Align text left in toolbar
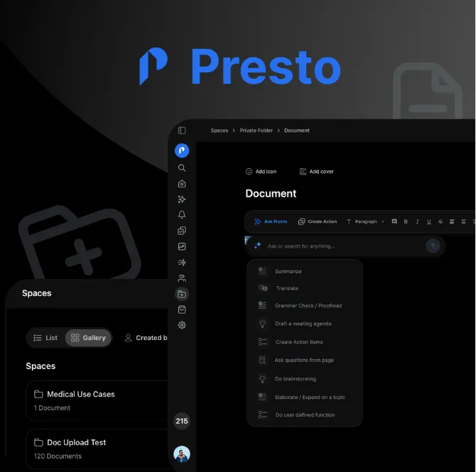 coord(452,221)
